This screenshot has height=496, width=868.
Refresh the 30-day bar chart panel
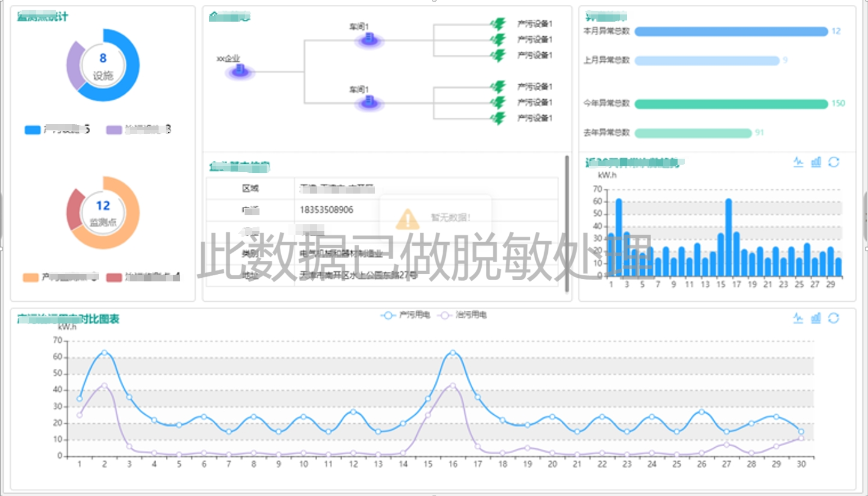coord(833,162)
